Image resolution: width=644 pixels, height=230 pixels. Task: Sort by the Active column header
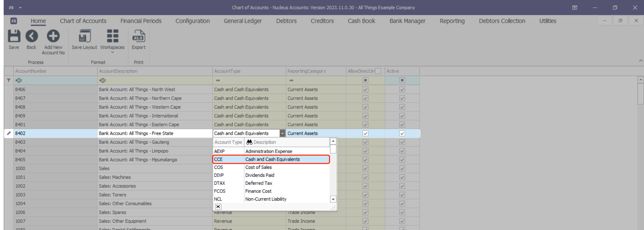402,71
